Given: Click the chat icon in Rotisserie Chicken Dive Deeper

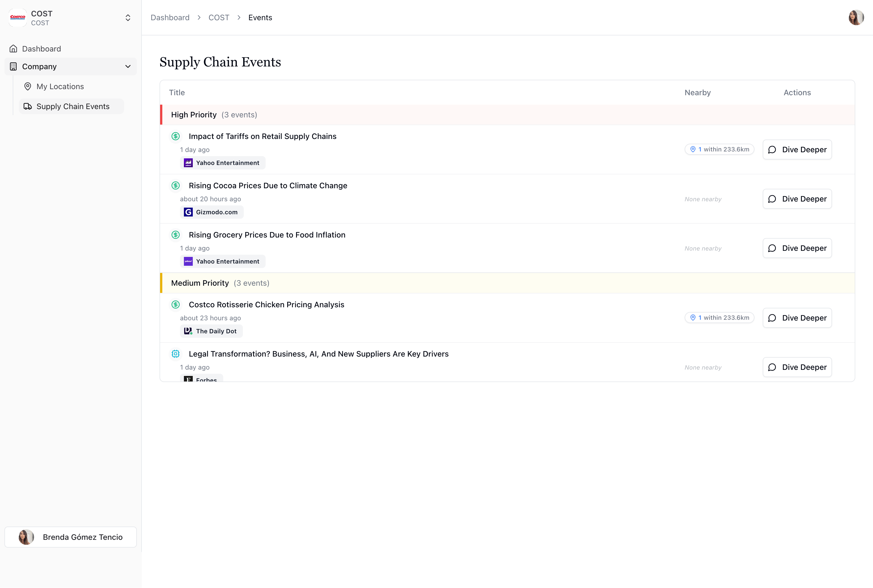Looking at the screenshot, I should (772, 318).
